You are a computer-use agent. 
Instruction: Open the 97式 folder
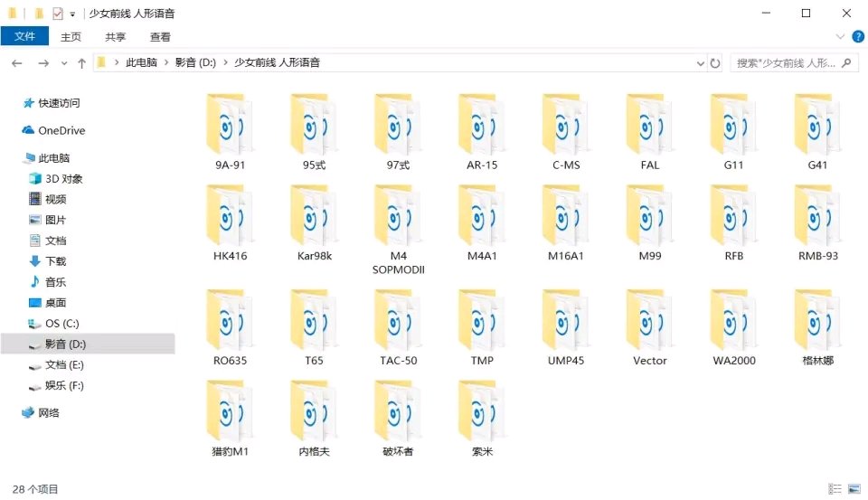[398, 132]
